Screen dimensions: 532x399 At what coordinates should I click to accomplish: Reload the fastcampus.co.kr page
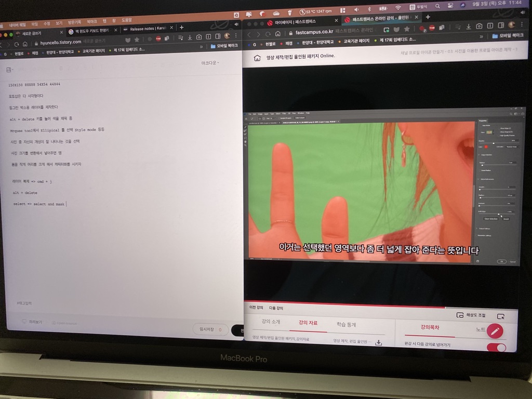[x=268, y=34]
